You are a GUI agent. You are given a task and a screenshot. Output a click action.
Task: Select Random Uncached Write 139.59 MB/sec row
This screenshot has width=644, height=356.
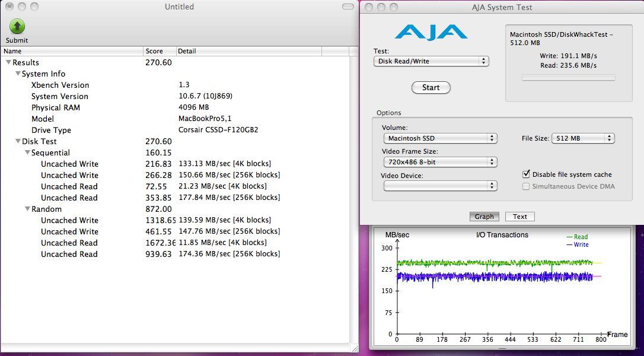point(175,220)
